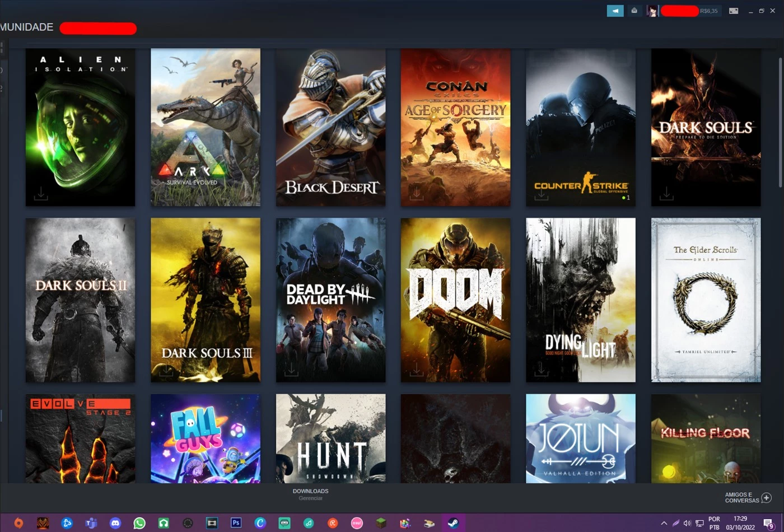Open Minecraft from the taskbar

[x=381, y=523]
